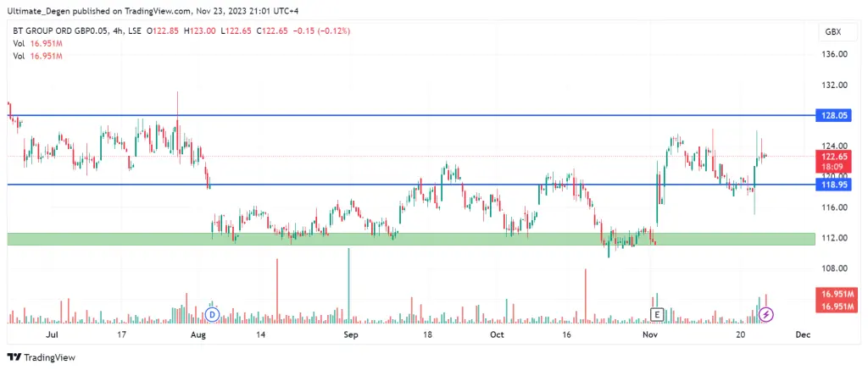
Task: Click the 'Ultimate_Degen published on TradingView.com' header text
Action: pos(100,10)
